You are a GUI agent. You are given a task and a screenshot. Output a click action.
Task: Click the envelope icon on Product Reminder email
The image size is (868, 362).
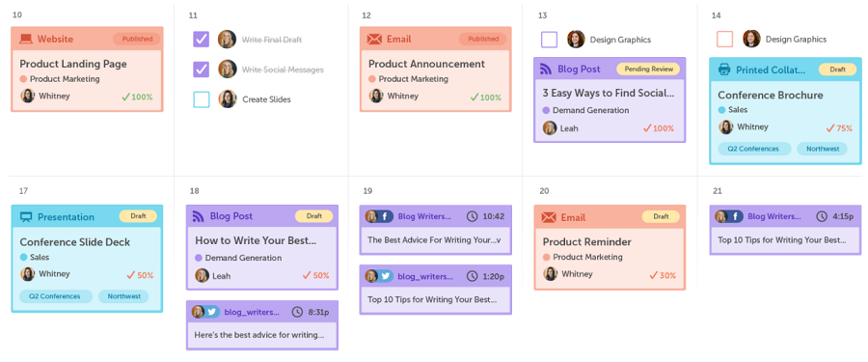tap(549, 217)
